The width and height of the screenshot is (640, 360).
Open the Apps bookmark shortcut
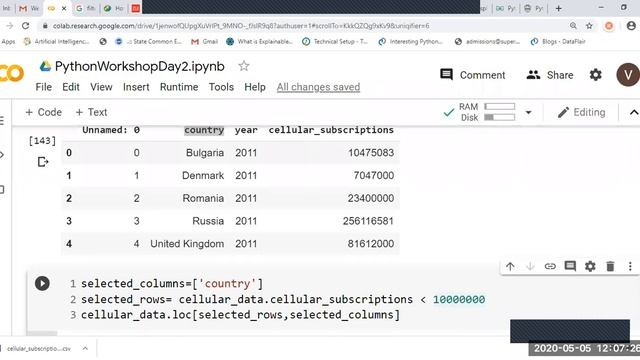(8, 42)
